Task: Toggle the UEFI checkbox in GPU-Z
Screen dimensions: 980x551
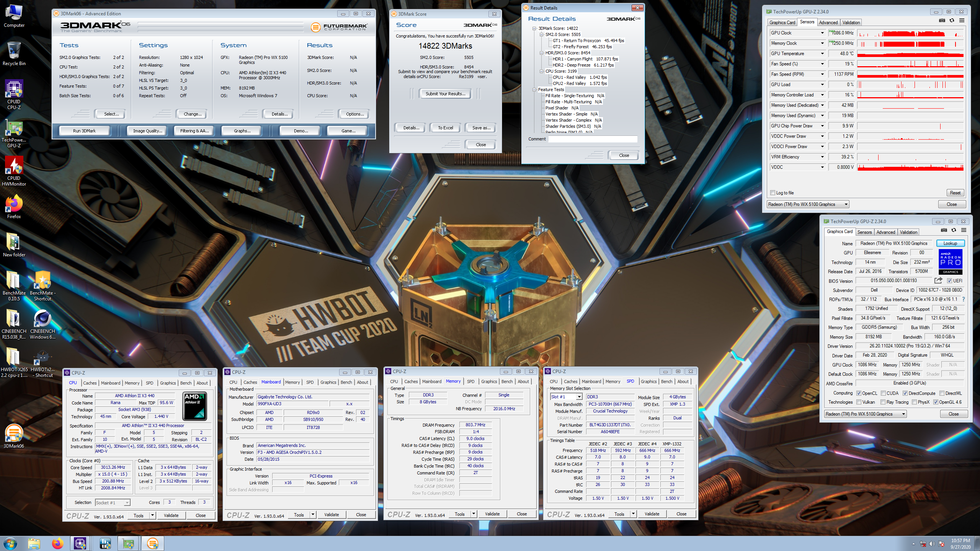Action: pyautogui.click(x=949, y=281)
